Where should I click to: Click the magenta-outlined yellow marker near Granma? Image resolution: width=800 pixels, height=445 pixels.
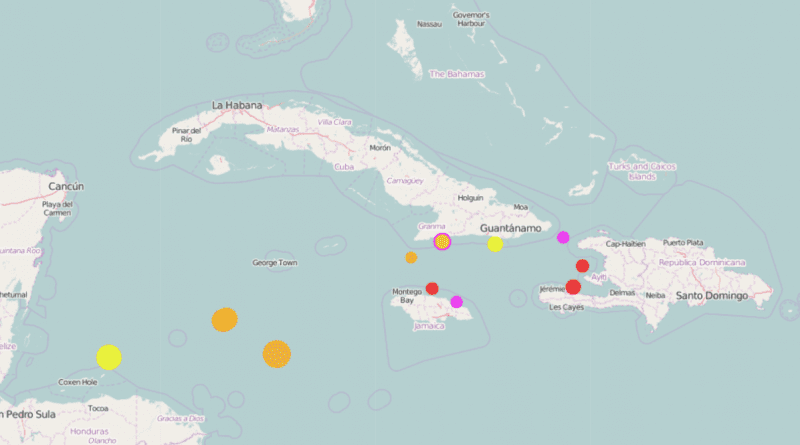point(442,242)
